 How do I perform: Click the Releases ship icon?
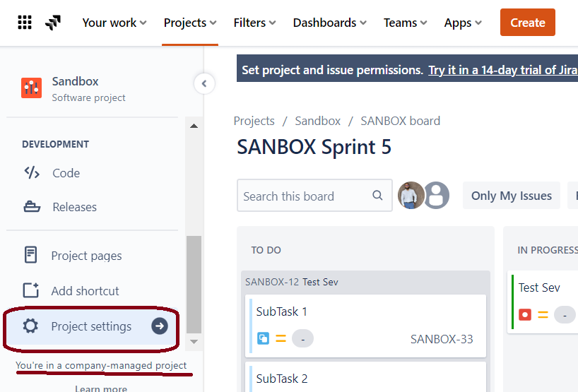[x=32, y=207]
